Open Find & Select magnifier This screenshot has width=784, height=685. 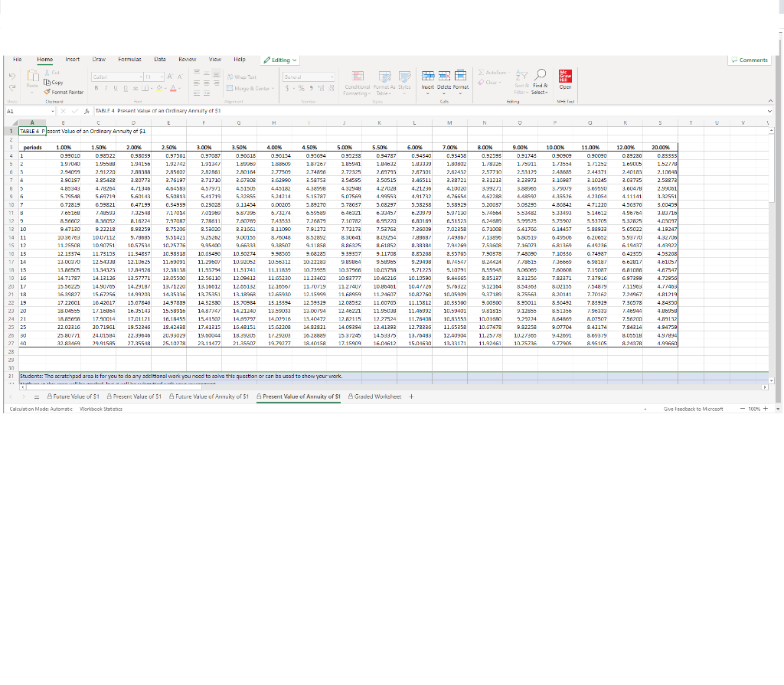click(x=540, y=83)
